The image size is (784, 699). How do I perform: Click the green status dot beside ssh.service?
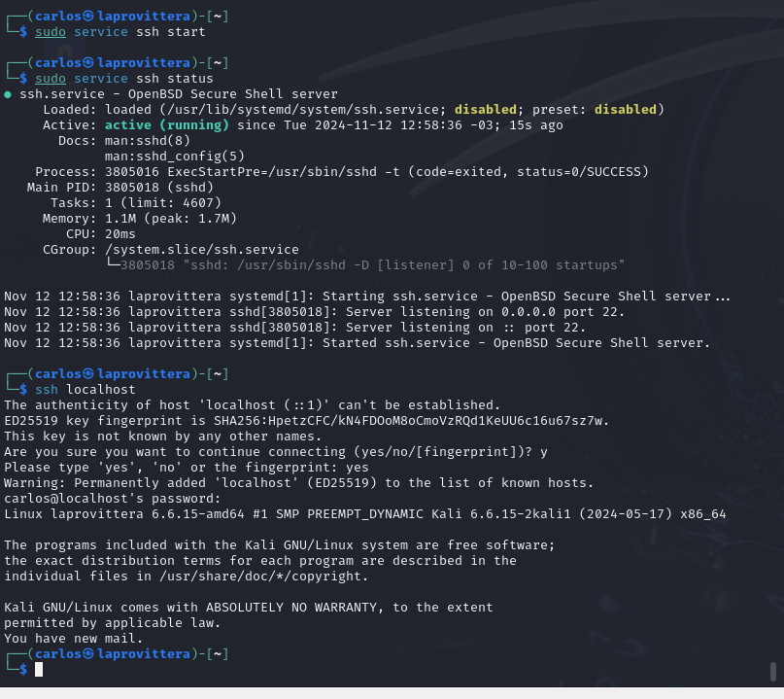[8, 94]
